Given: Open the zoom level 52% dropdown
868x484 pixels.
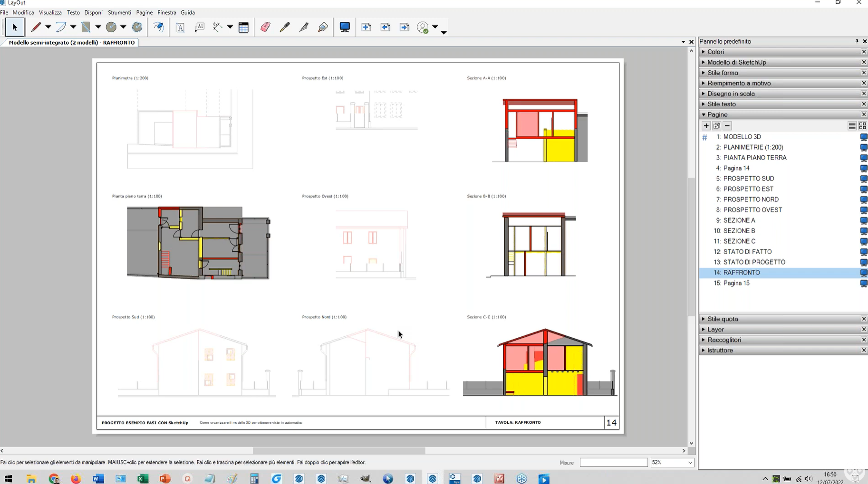Looking at the screenshot, I should (690, 463).
